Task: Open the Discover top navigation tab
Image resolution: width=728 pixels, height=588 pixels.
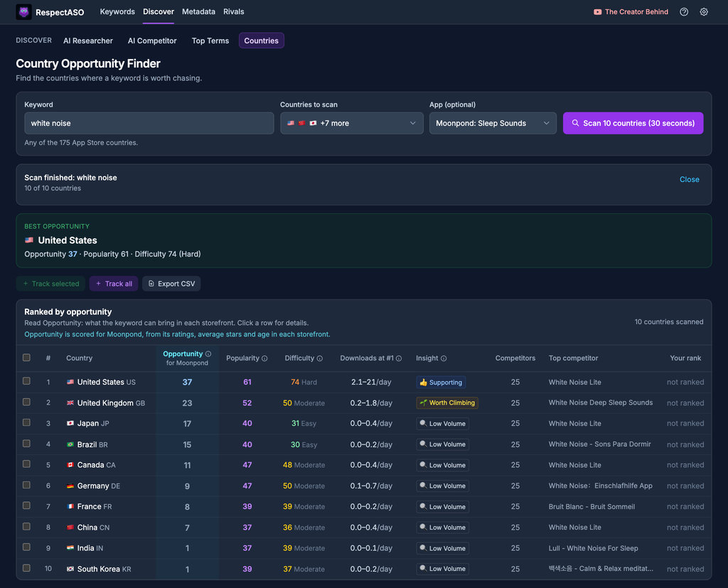Action: (x=159, y=11)
